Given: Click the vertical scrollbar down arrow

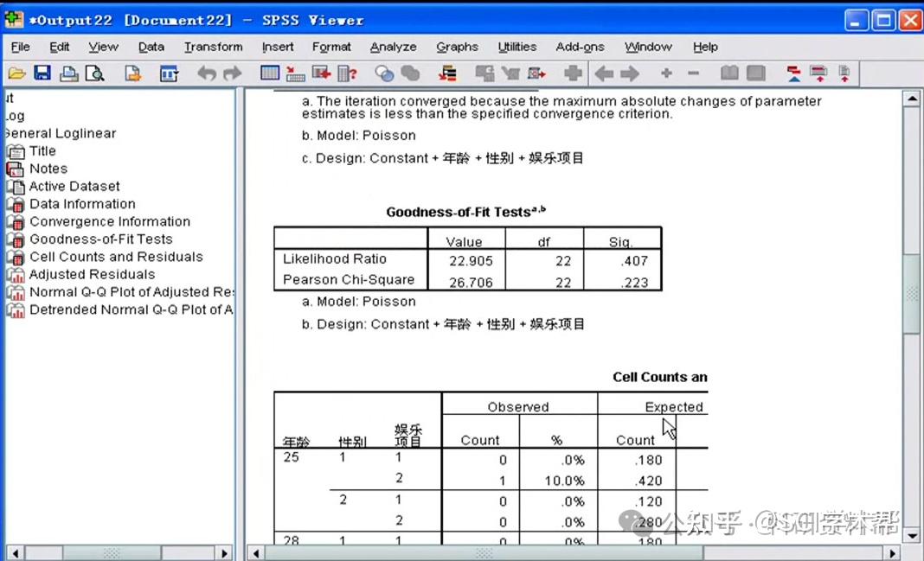Looking at the screenshot, I should [x=912, y=535].
